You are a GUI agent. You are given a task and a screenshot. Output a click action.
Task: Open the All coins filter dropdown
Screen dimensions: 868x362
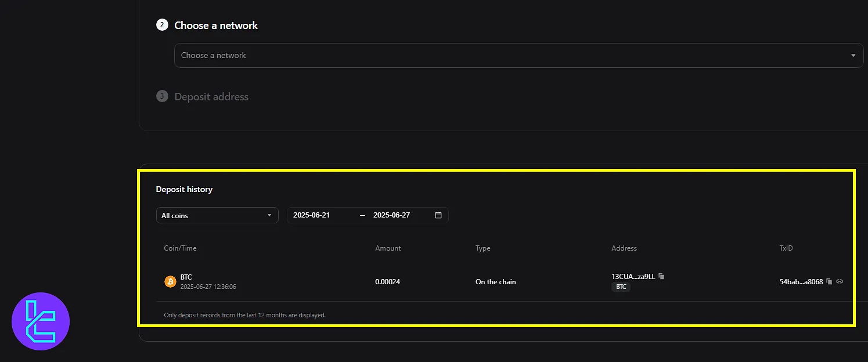[x=217, y=215]
